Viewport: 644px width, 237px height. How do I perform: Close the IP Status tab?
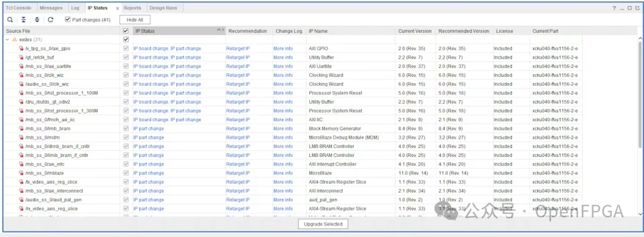pos(117,8)
